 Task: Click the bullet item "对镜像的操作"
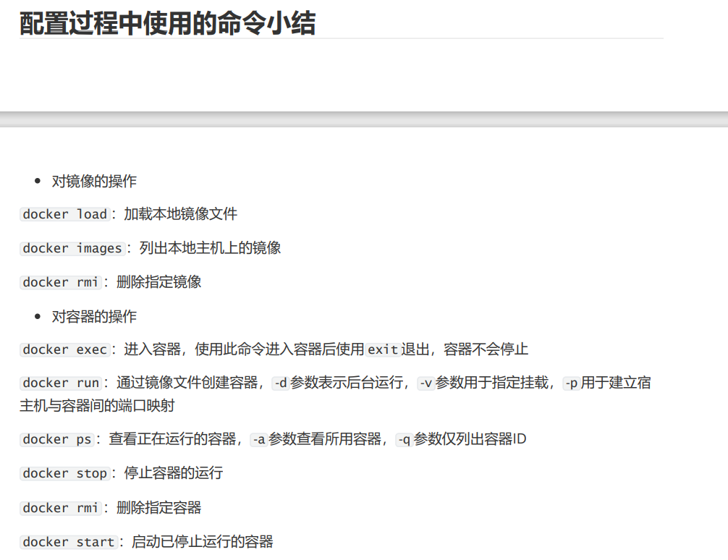pyautogui.click(x=94, y=181)
